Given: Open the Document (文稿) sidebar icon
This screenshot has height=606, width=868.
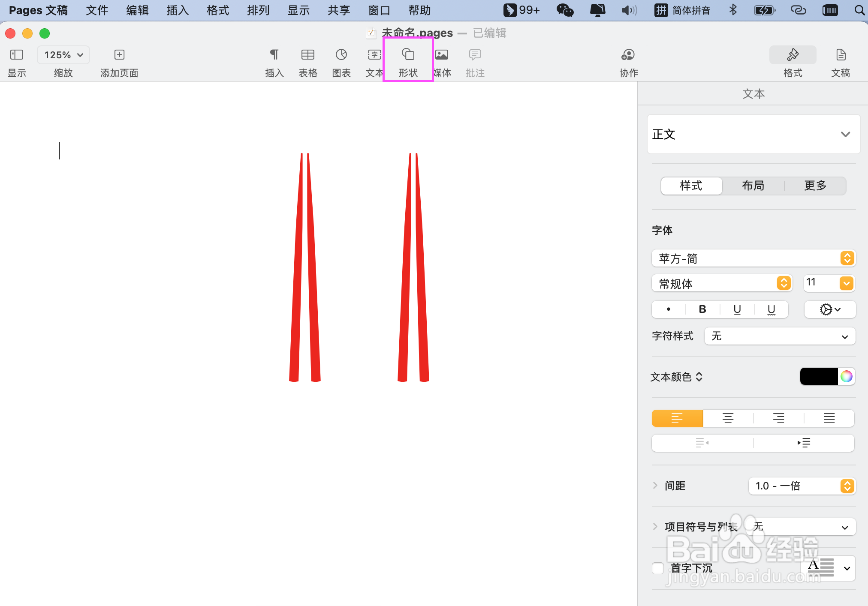Looking at the screenshot, I should point(841,55).
